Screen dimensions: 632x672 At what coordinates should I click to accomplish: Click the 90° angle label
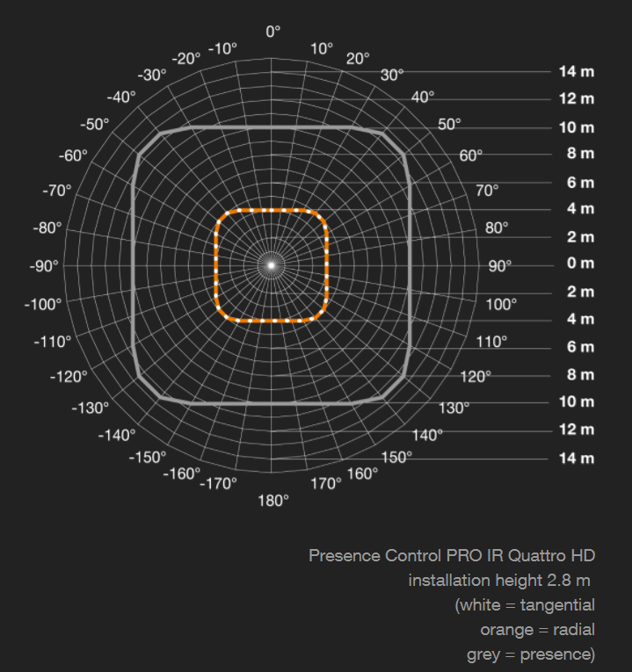500,265
